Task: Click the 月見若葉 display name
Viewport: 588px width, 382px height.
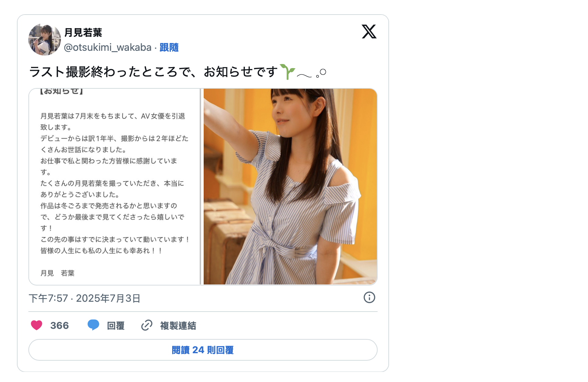Action: (x=83, y=33)
